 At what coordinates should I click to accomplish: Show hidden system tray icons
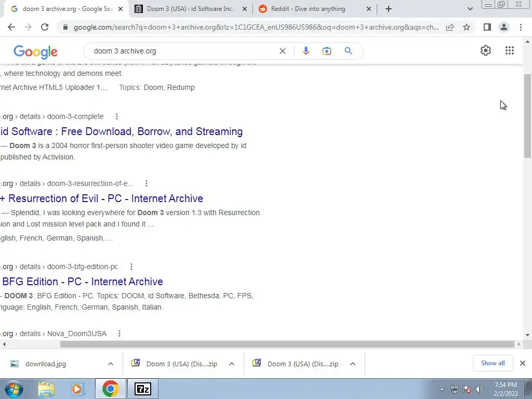point(442,389)
